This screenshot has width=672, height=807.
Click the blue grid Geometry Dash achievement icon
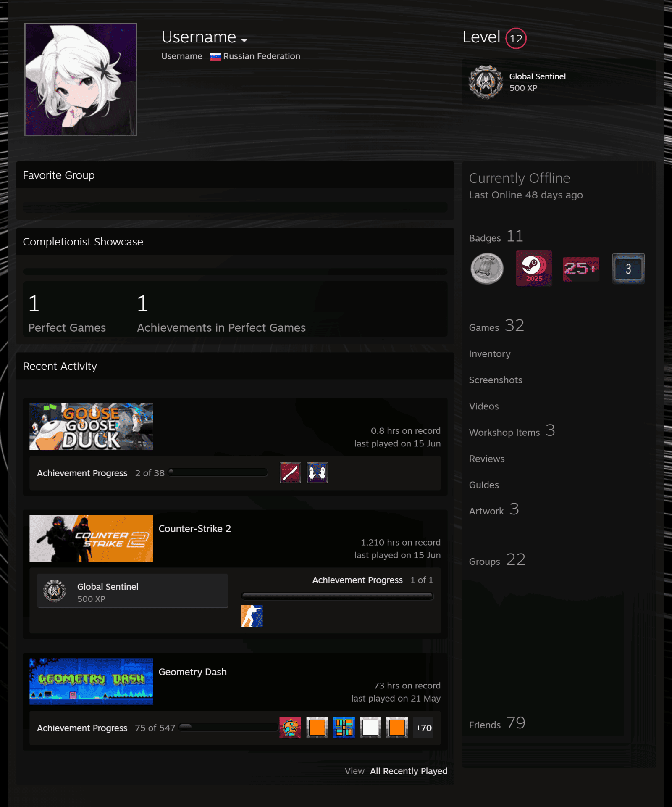click(344, 728)
